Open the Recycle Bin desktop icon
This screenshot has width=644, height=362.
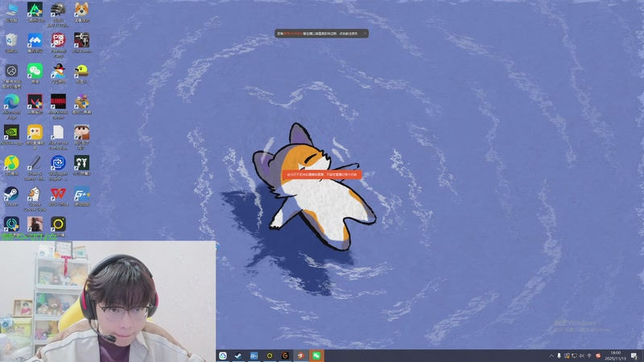tap(11, 43)
